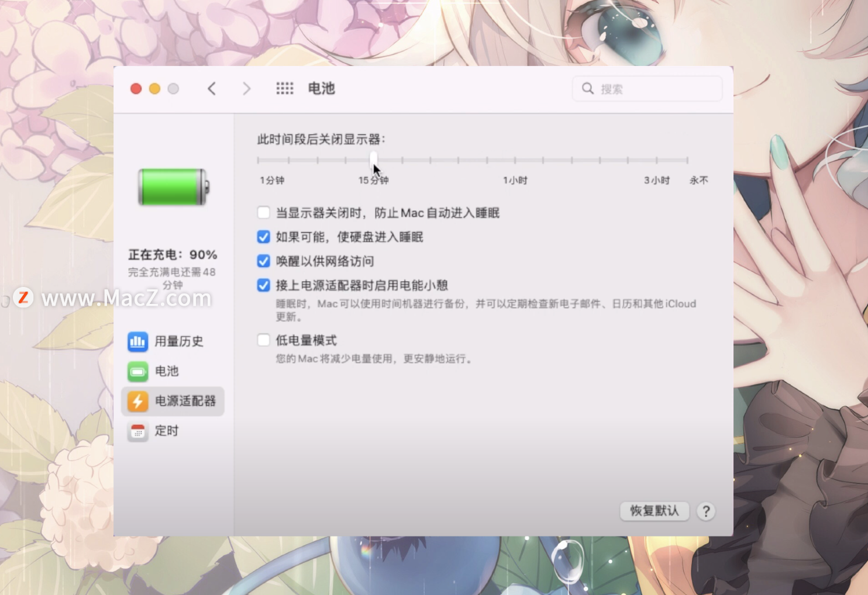Enable 防止 Mac 自动进入睡眠 checkbox
Screen dimensions: 868x595
264,212
